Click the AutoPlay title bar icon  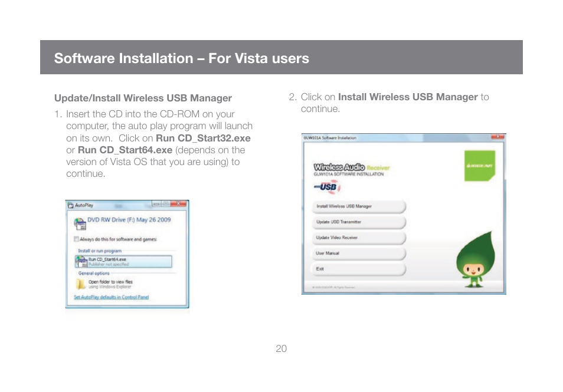[x=71, y=205]
